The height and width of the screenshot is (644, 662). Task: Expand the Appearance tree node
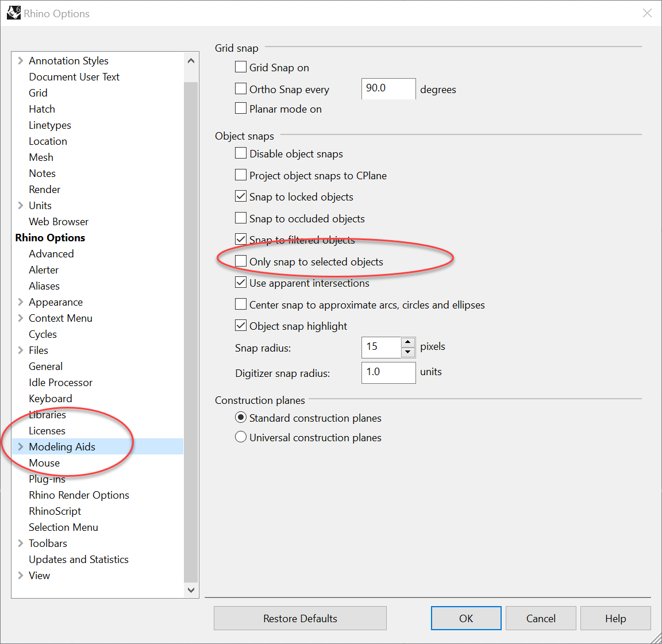pos(20,302)
